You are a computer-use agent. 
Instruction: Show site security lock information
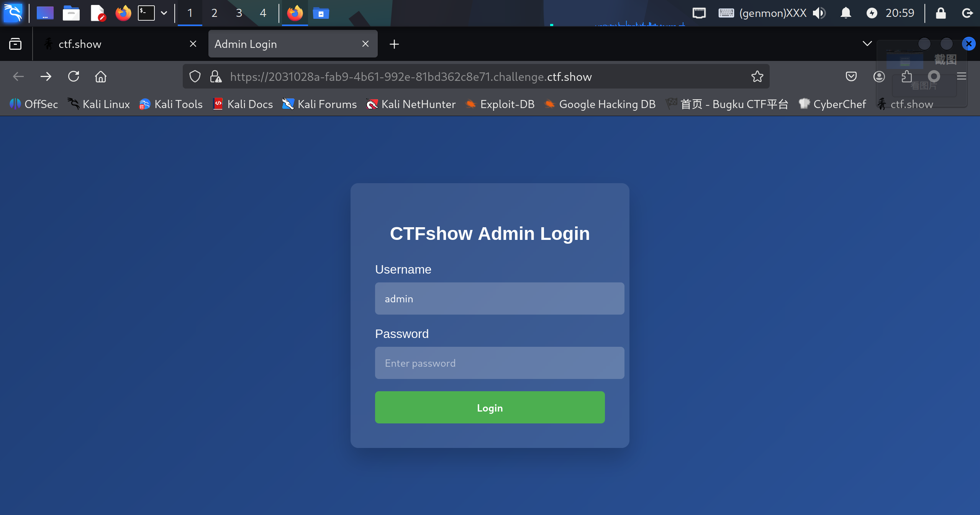(216, 77)
